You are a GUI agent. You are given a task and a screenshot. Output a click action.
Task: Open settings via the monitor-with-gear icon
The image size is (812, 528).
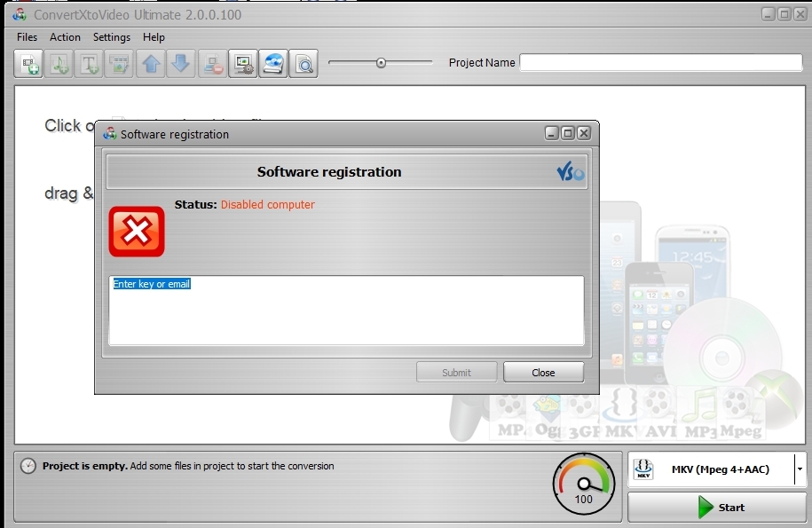243,64
